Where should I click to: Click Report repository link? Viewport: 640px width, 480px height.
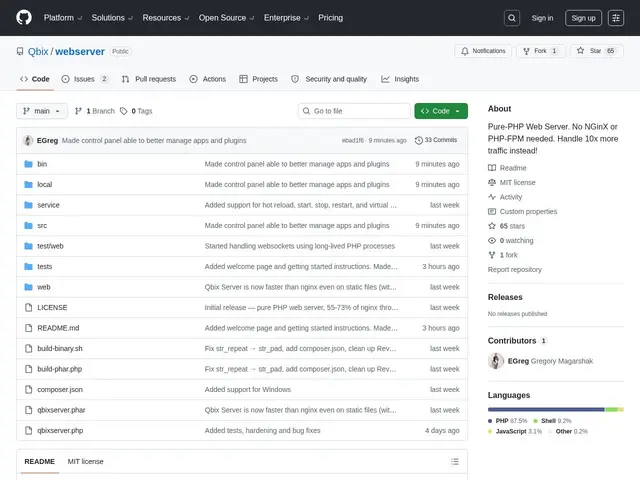coord(515,270)
